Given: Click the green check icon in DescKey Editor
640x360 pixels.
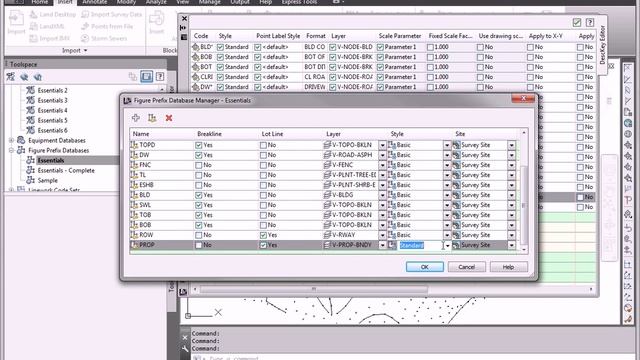Looking at the screenshot, I should pos(577,22).
